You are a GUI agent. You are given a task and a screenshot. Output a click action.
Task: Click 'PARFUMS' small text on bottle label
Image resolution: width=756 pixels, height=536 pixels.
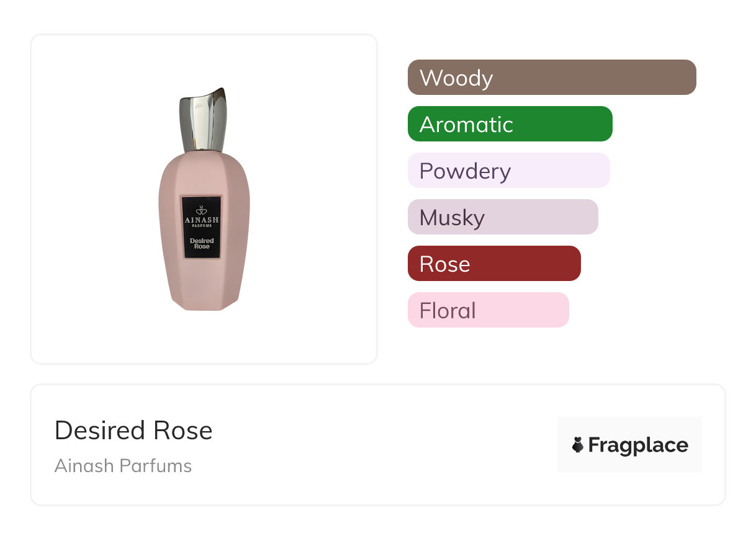click(202, 227)
